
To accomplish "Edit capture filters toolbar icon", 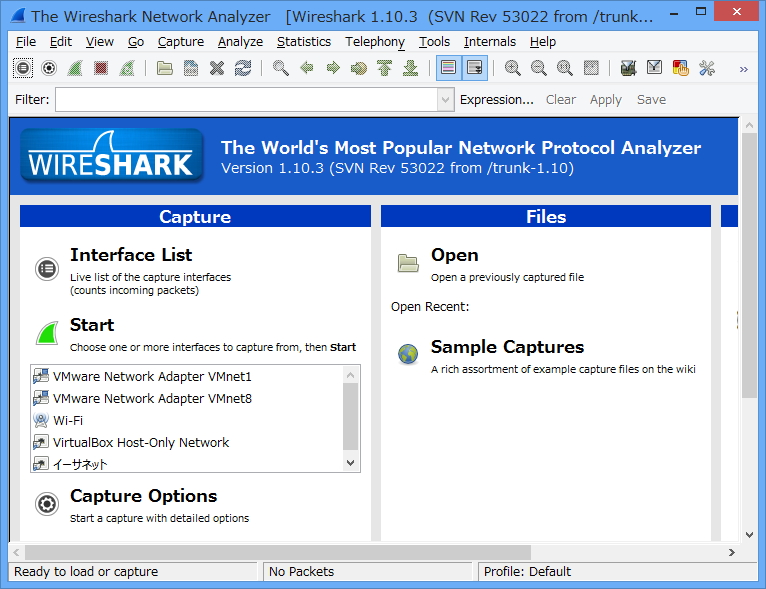I will (x=628, y=68).
